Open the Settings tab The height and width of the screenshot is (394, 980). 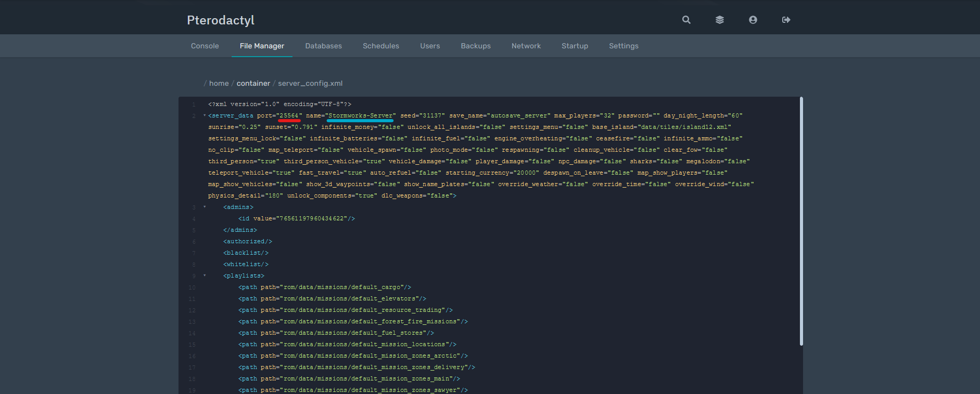[623, 46]
